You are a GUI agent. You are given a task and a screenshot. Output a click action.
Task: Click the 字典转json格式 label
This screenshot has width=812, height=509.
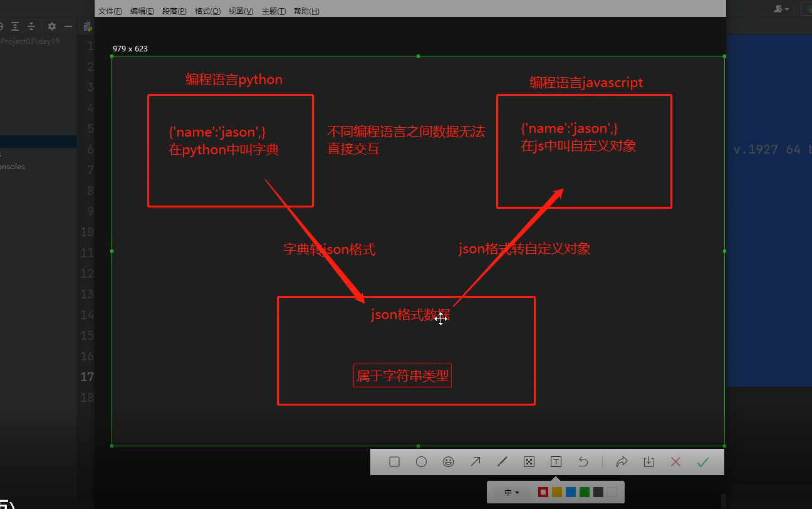330,249
